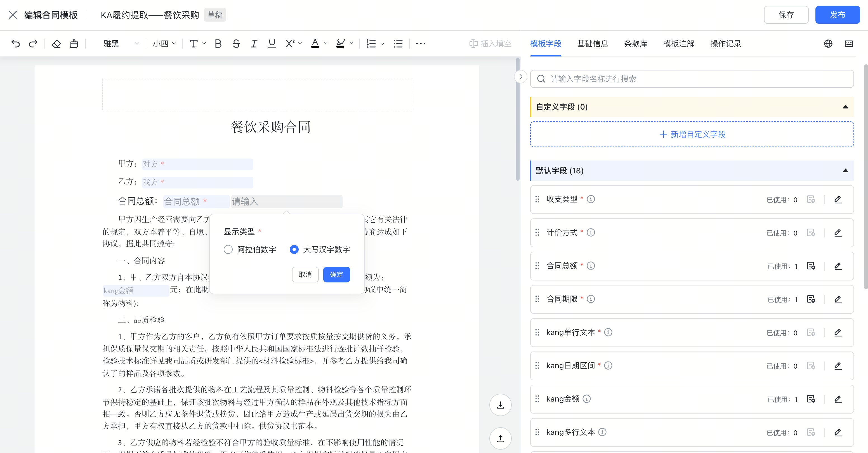Open the numbered list dropdown
The height and width of the screenshot is (453, 868).
tap(375, 43)
